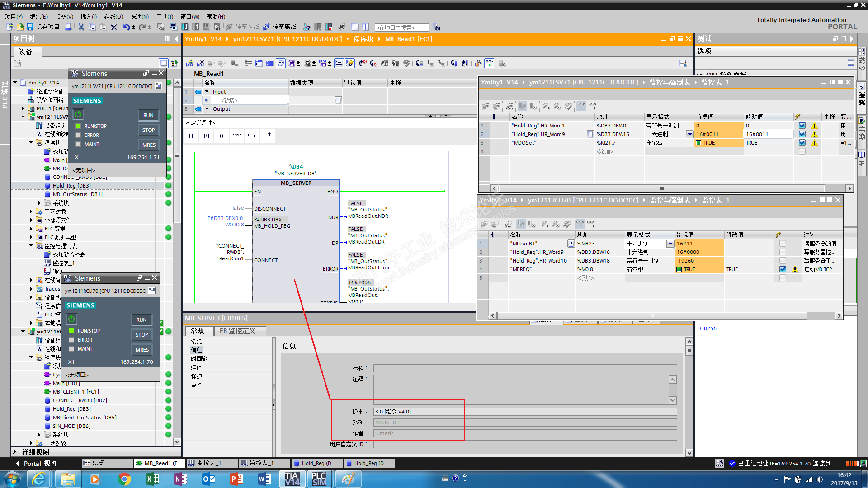The image size is (868, 488).
Task: Insert normally open contact instruction
Action: 191,136
